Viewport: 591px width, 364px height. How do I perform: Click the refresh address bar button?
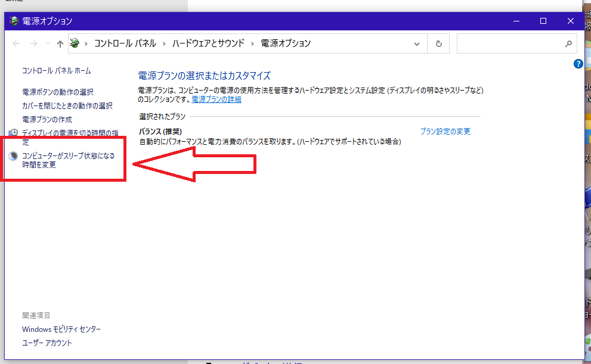[438, 43]
